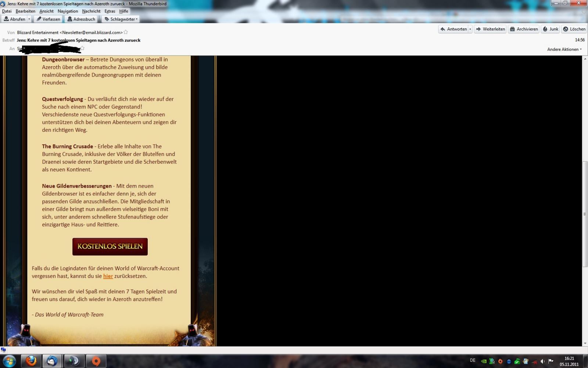This screenshot has height=368, width=588.
Task: Archive message with Archivieren
Action: [524, 29]
